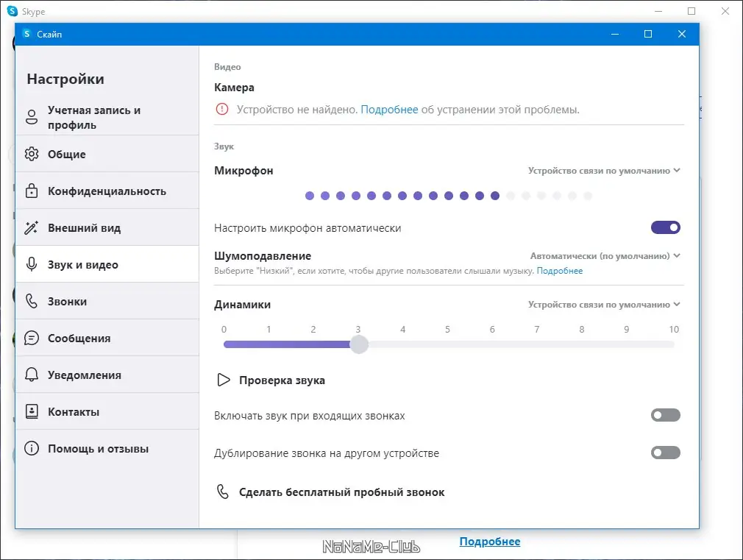This screenshot has height=560, width=743.
Task: Click the speaker volume slider handle
Action: click(359, 344)
